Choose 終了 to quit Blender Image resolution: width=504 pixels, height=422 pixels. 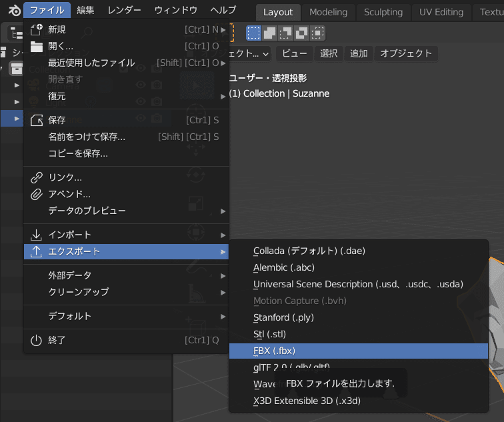(x=126, y=340)
